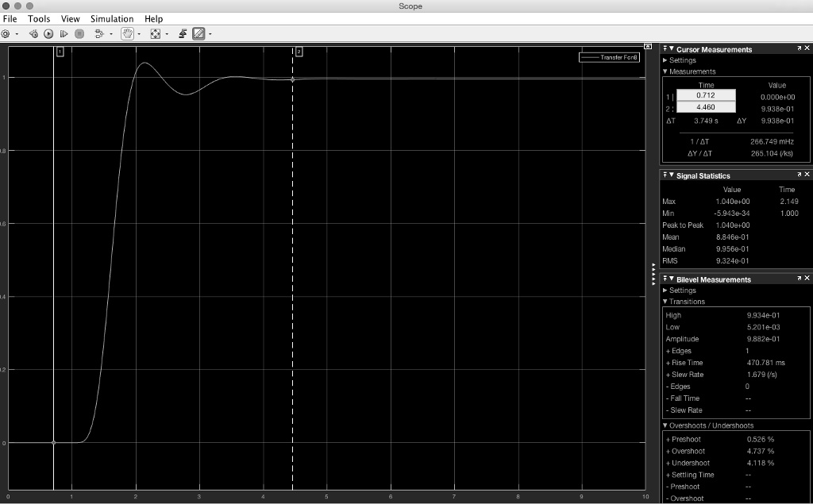Activate the Zoom-to-fit view icon
Image resolution: width=813 pixels, height=504 pixels.
pos(155,33)
